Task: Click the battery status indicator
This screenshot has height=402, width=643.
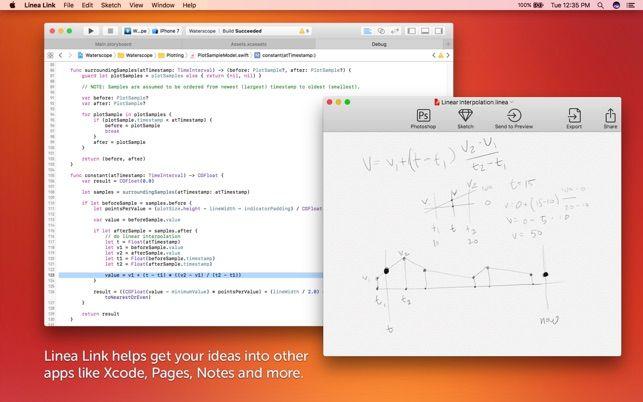Action: [x=530, y=5]
